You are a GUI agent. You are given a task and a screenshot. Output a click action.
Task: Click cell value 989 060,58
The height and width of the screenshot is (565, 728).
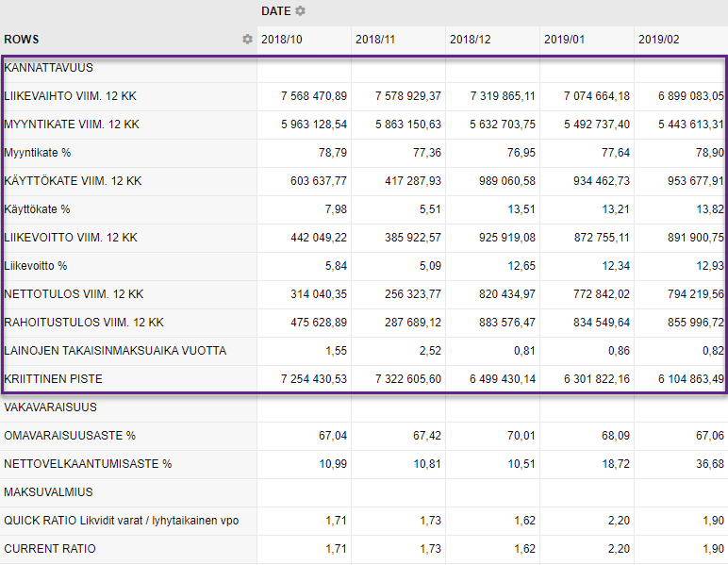(507, 181)
